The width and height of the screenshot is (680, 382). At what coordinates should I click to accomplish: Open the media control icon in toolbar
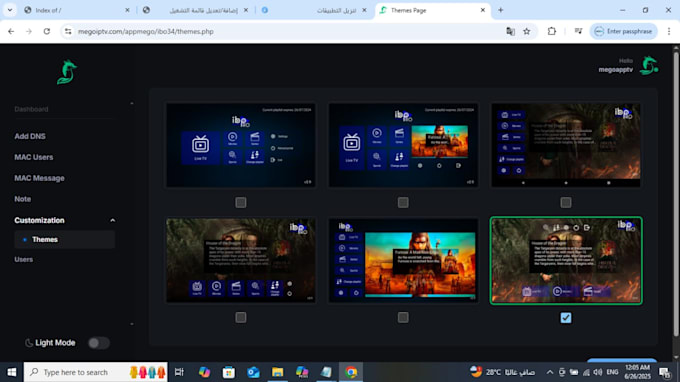tap(578, 31)
